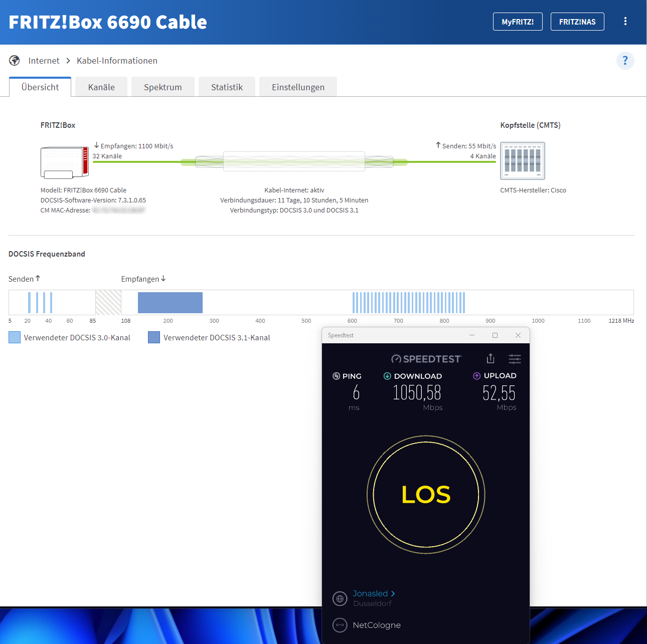Click the CMTS Kopfstelle server image

522,161
